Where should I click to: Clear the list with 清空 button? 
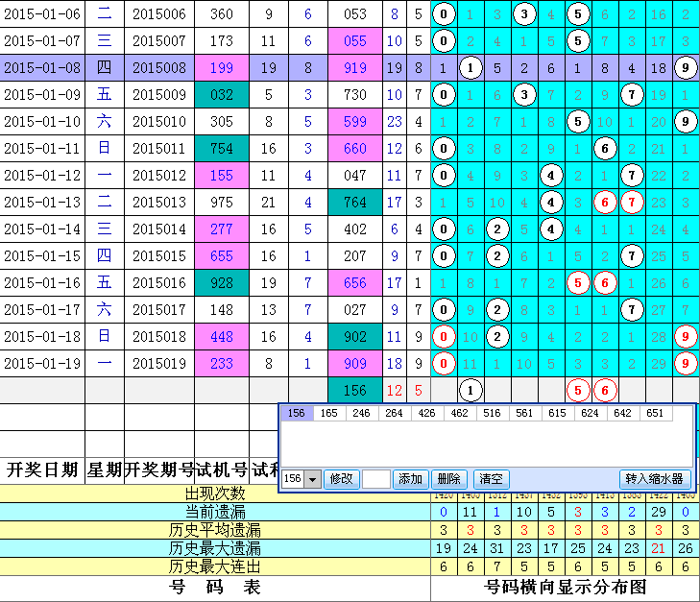point(492,479)
